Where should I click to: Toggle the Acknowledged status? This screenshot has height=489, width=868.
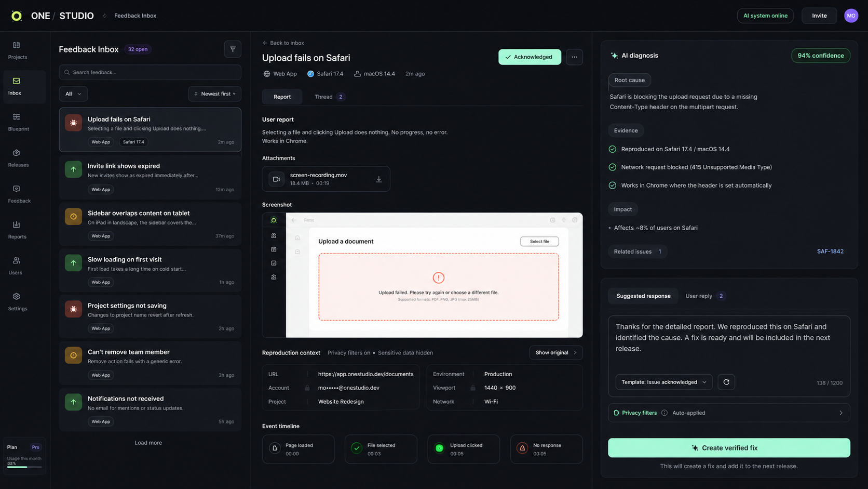[x=530, y=57]
